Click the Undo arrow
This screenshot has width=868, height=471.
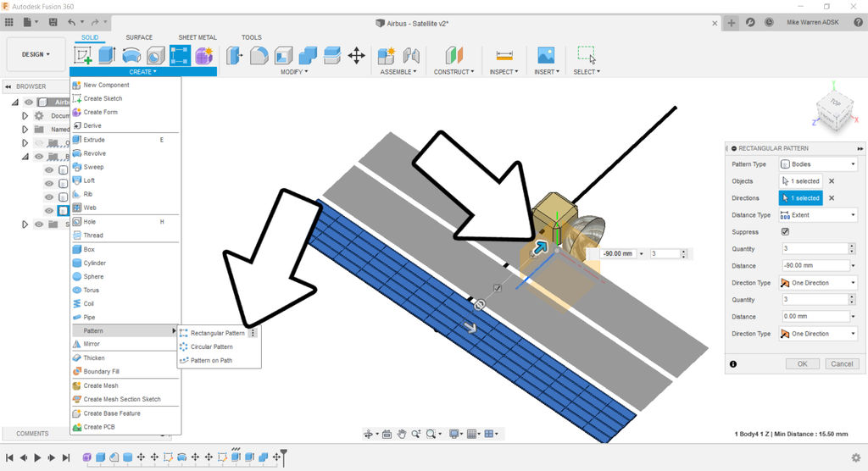pyautogui.click(x=71, y=22)
